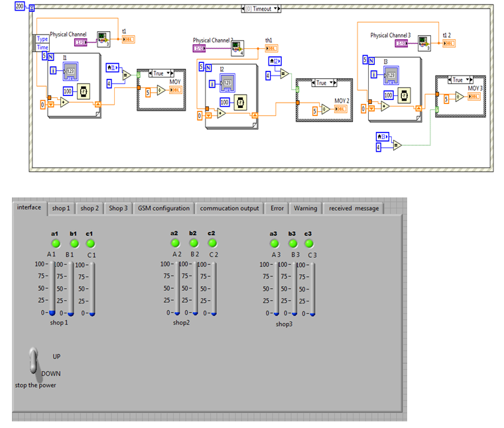The height and width of the screenshot is (428, 504).
Task: Click the MOY DBL indicator terminal
Action: (176, 90)
